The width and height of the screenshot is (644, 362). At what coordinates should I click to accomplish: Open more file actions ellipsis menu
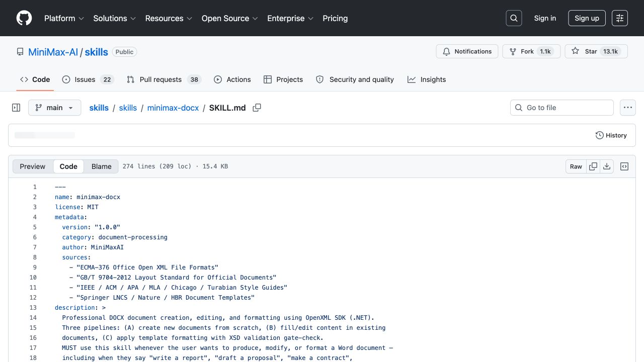(x=627, y=108)
